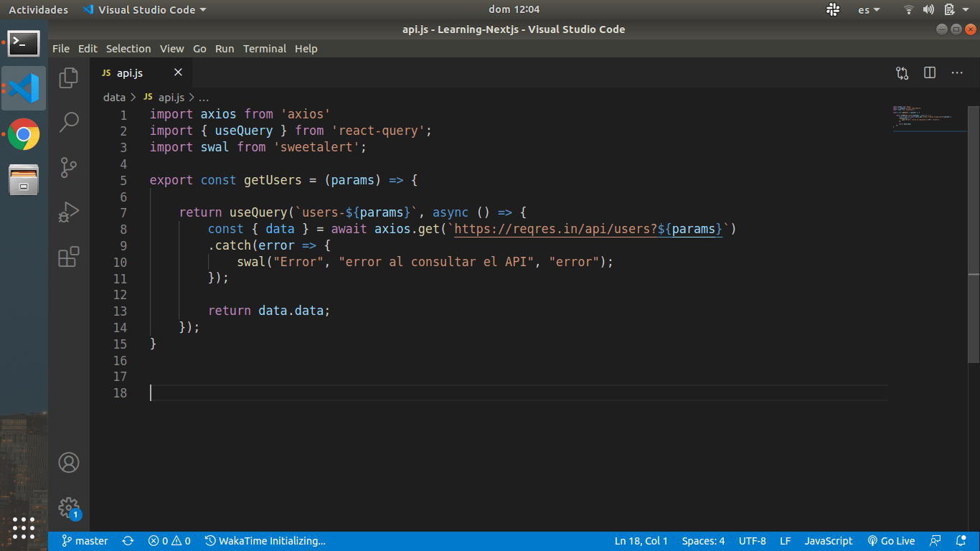Select JavaScript language mode in status bar
980x551 pixels.
click(828, 541)
